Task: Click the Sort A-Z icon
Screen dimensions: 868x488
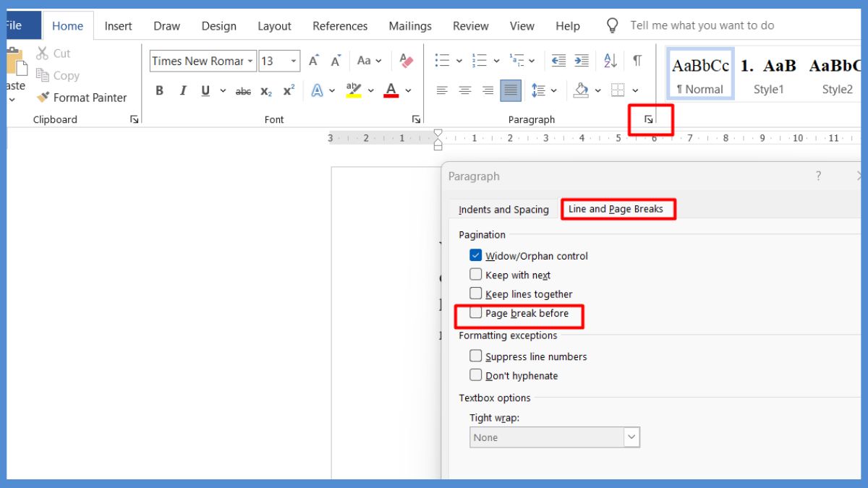Action: point(610,61)
